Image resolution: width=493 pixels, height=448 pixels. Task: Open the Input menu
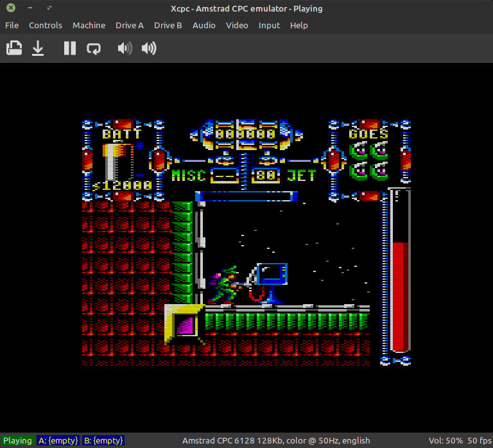(269, 26)
